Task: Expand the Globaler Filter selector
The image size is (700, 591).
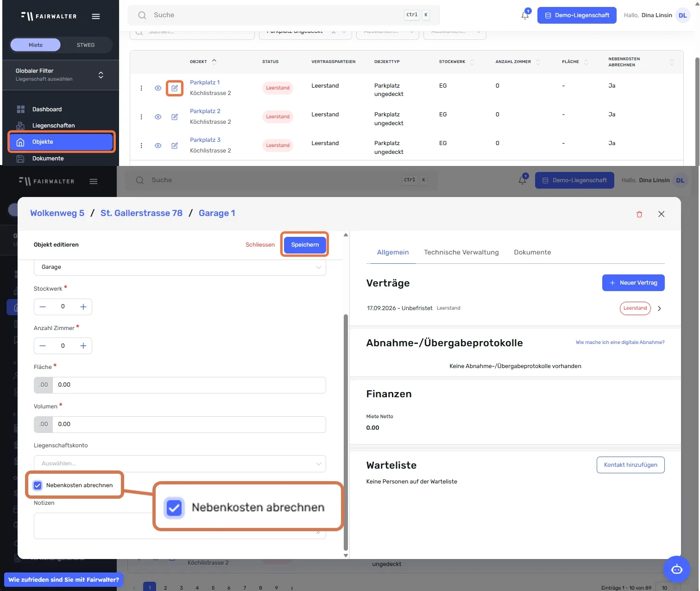Action: 61,75
